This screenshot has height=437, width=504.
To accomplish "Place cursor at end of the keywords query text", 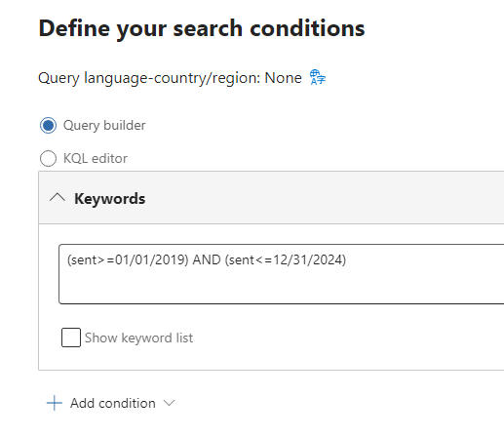I will click(347, 260).
